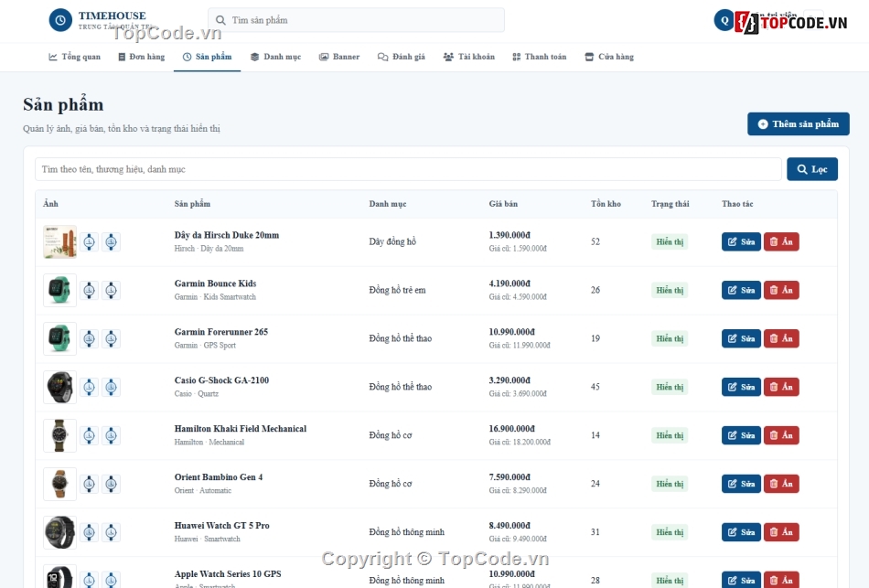Focus the Tìm theo tên, thương hiệu filter field

[408, 169]
